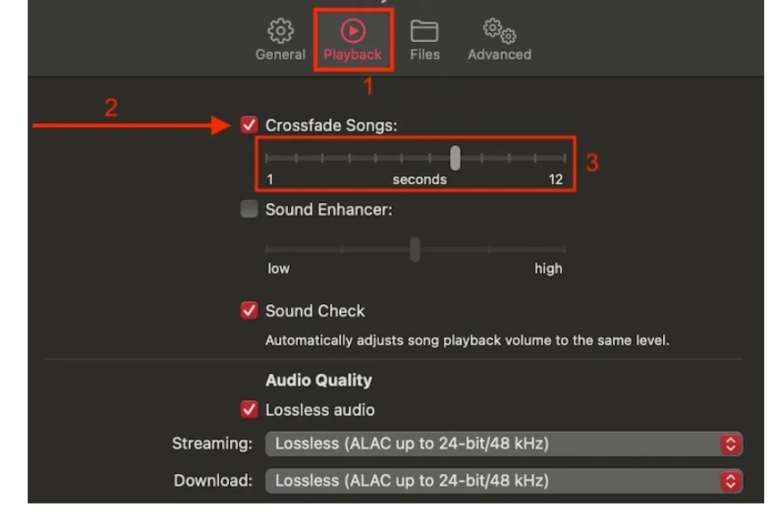Select the Playback play-circle icon
The image size is (774, 532).
click(x=353, y=31)
